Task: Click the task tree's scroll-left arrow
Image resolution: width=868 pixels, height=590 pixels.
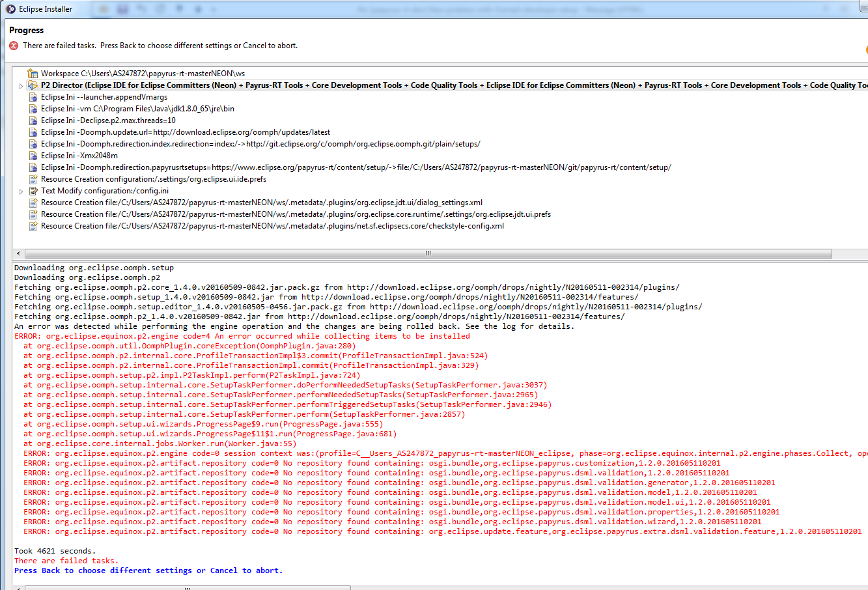Action: pyautogui.click(x=18, y=253)
